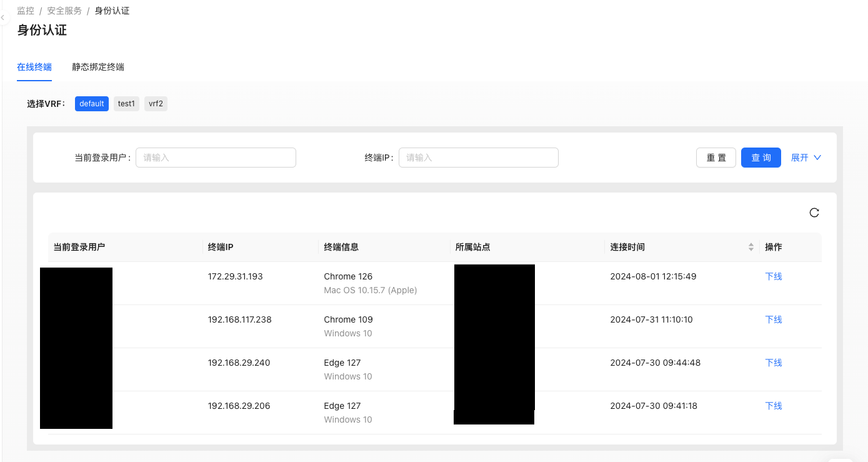Click the 身份认证 page title
The width and height of the screenshot is (868, 462).
(x=42, y=30)
